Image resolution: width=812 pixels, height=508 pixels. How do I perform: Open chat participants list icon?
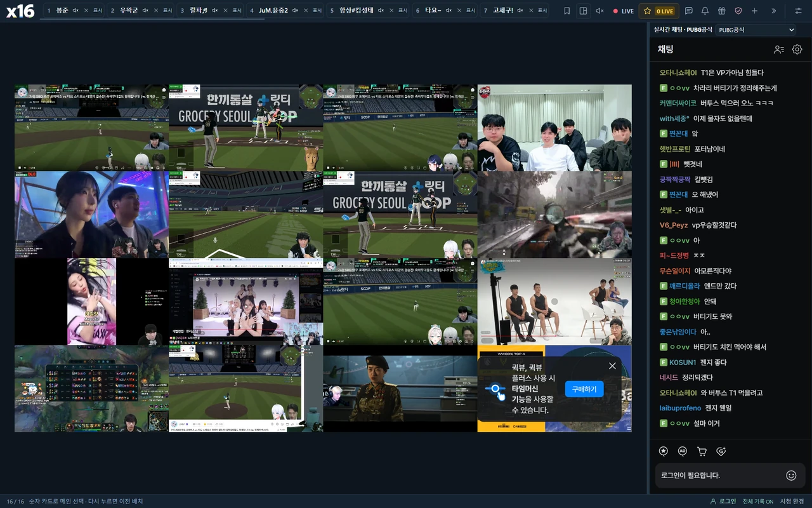(779, 49)
